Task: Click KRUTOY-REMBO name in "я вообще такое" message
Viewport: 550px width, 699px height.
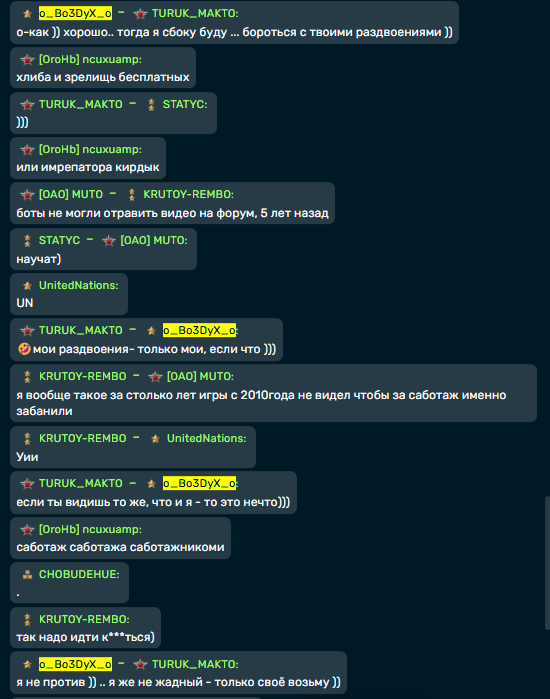Action: pos(82,377)
